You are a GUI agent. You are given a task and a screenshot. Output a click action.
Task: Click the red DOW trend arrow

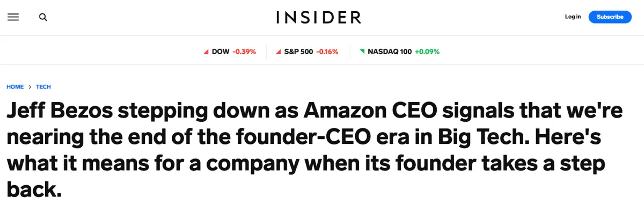pyautogui.click(x=206, y=52)
